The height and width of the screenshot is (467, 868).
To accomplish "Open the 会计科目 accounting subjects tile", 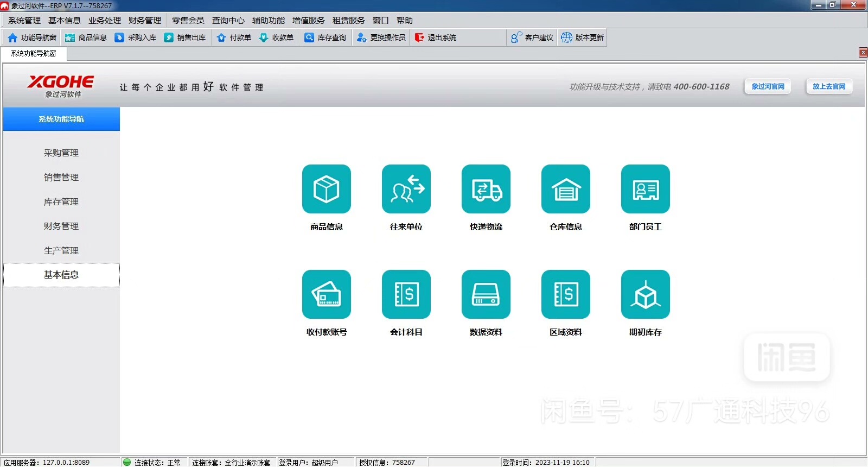I will click(x=406, y=294).
